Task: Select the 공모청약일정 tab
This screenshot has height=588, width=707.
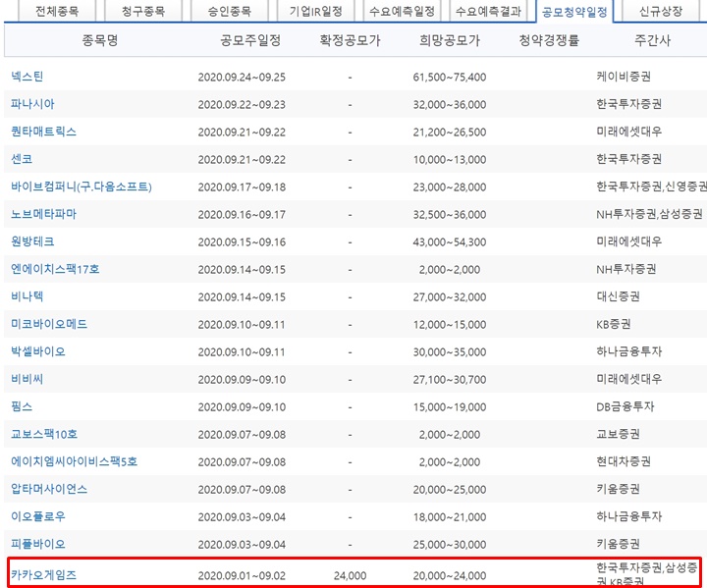Action: point(574,11)
